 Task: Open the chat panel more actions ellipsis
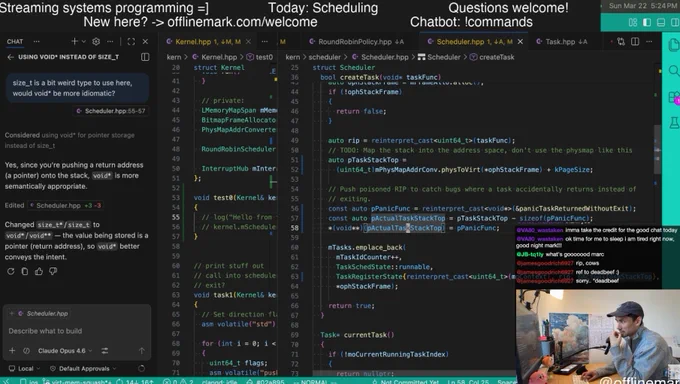point(110,42)
